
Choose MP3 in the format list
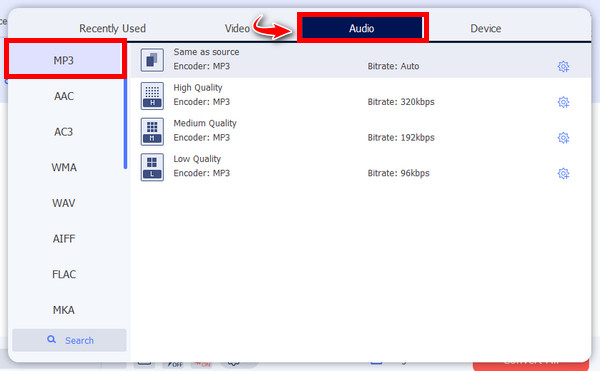click(x=65, y=60)
